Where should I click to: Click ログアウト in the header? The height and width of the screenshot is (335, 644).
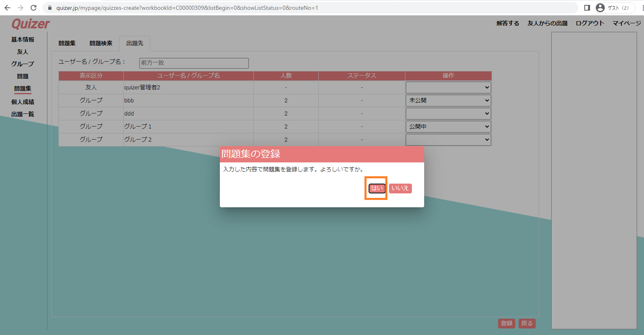pyautogui.click(x=590, y=23)
